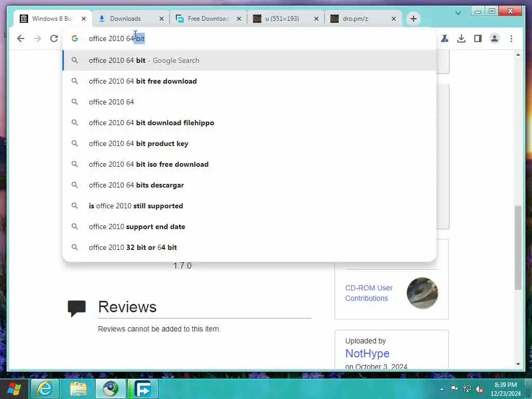Click the Google G icon in omnibox

click(x=75, y=38)
